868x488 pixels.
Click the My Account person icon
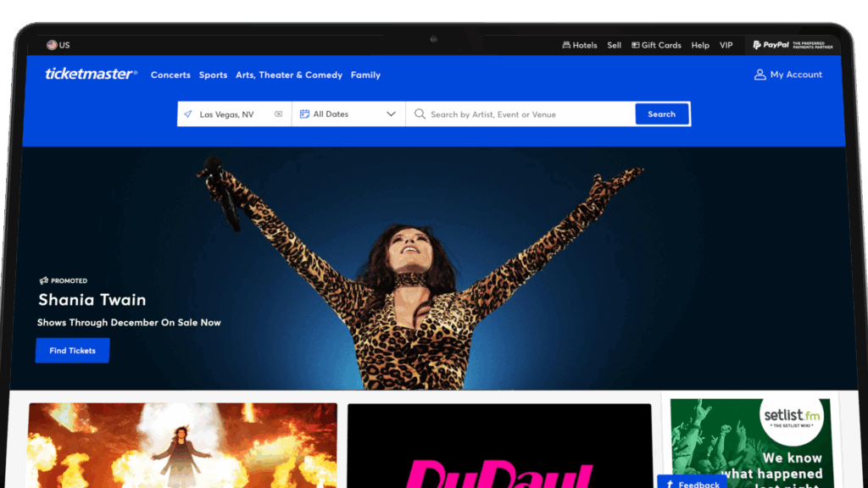click(760, 75)
